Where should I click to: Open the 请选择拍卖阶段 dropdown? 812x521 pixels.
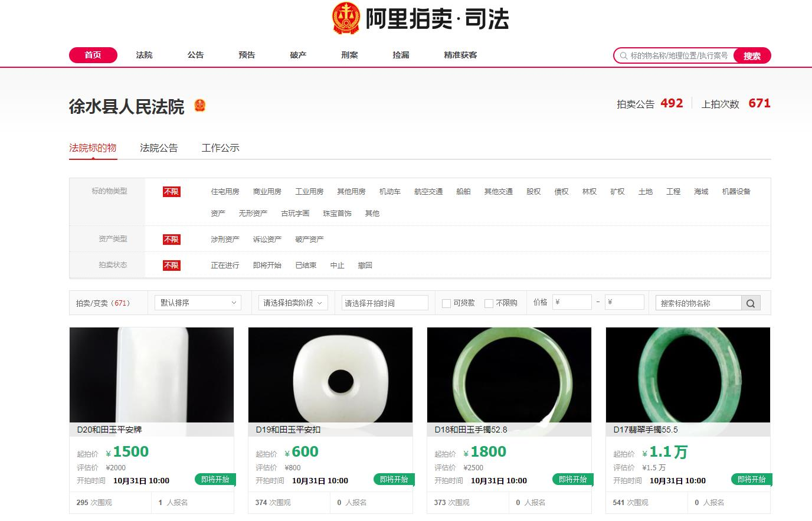tap(293, 303)
